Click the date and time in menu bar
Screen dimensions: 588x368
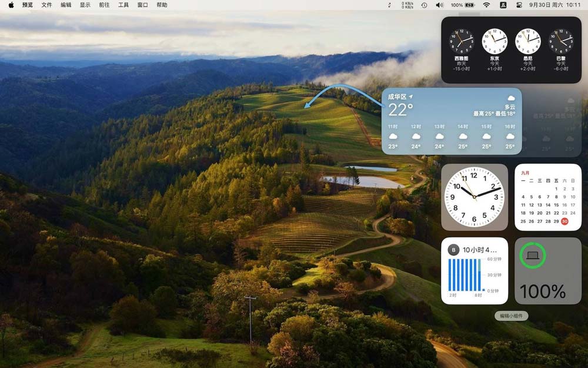tap(556, 5)
